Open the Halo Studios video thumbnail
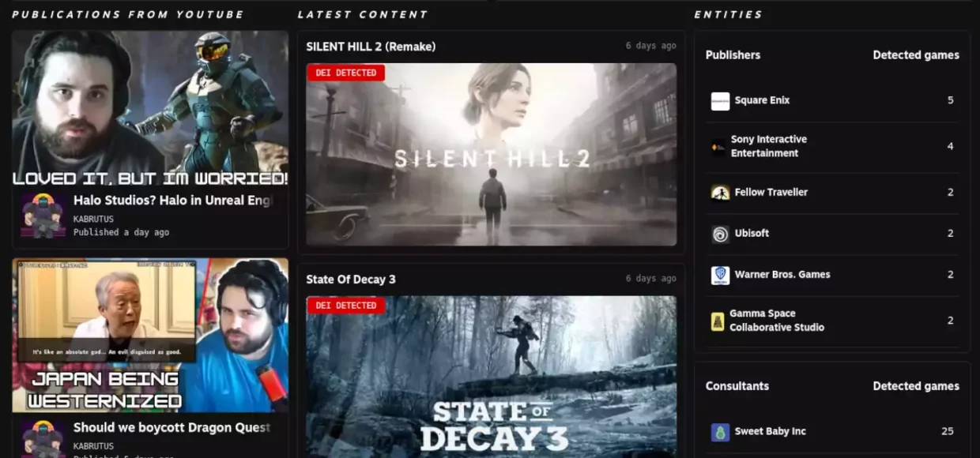The height and width of the screenshot is (458, 980). tap(150, 108)
